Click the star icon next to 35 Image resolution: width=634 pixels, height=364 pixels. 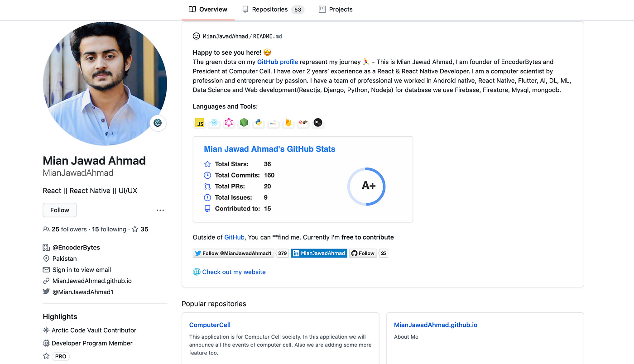pos(135,229)
